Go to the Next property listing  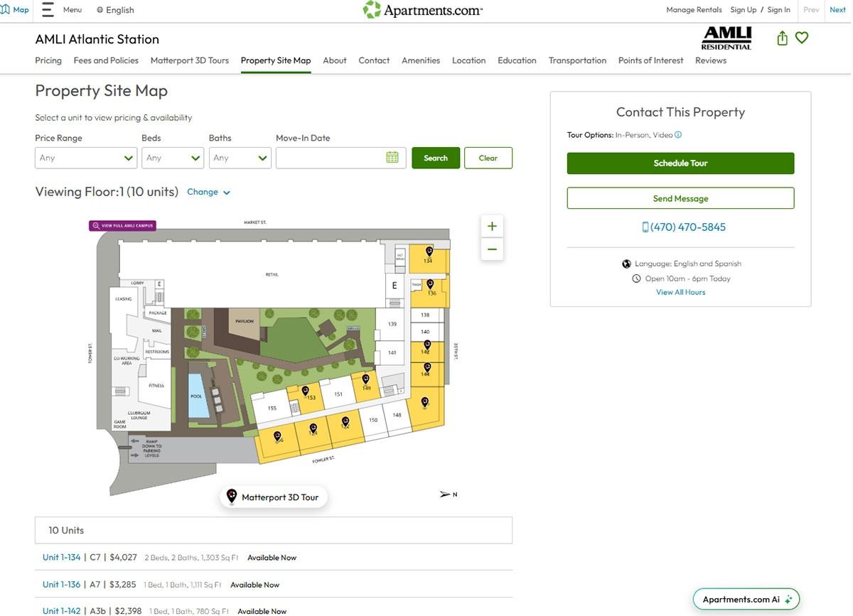point(837,10)
